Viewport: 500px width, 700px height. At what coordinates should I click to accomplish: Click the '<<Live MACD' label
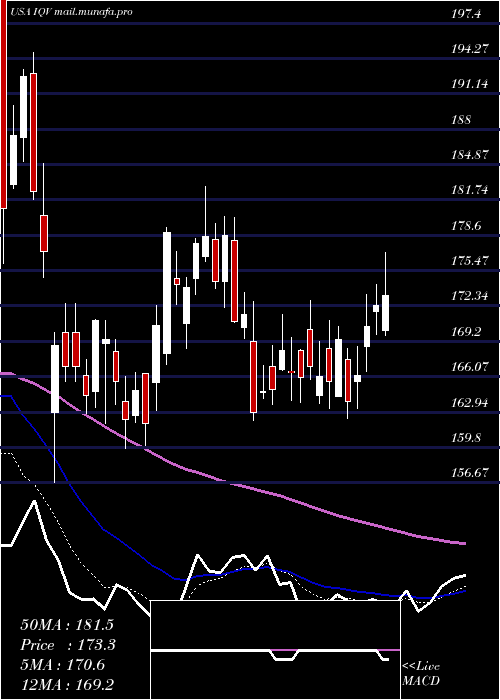pyautogui.click(x=421, y=674)
